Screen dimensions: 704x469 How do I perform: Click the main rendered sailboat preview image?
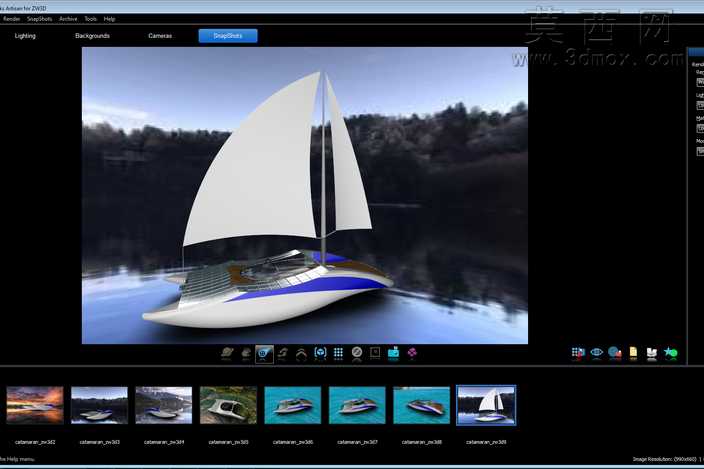(305, 196)
